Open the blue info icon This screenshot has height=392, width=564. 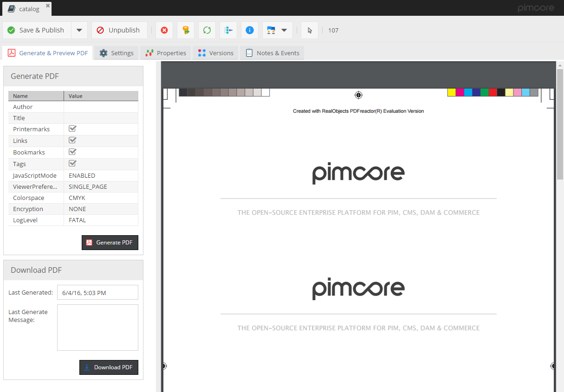click(250, 30)
